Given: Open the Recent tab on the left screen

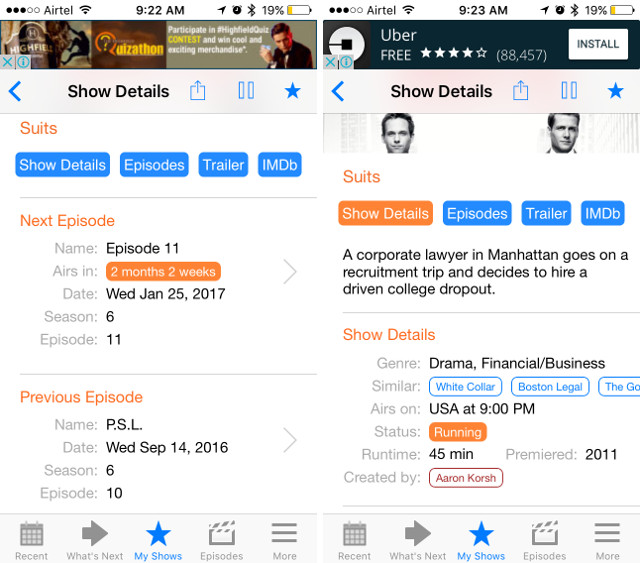Looking at the screenshot, I should 31,541.
